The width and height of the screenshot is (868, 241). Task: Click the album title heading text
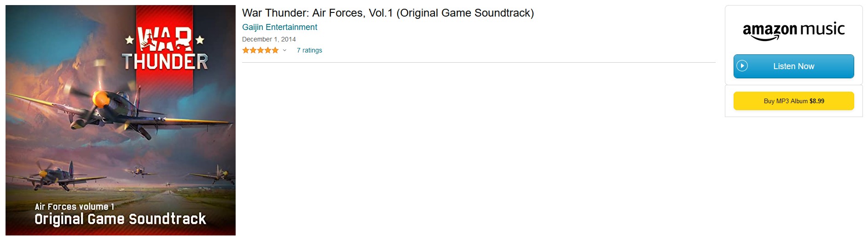pyautogui.click(x=388, y=13)
